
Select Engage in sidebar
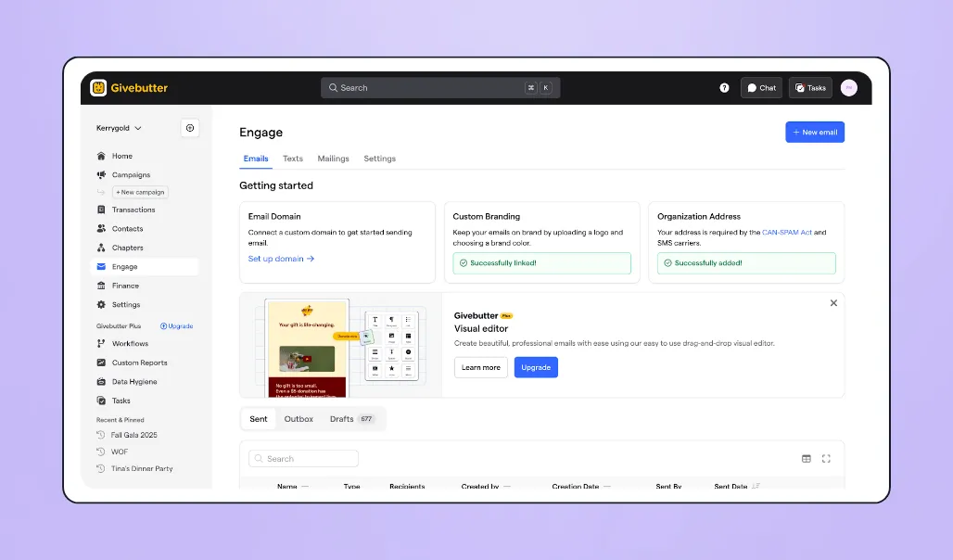coord(145,266)
